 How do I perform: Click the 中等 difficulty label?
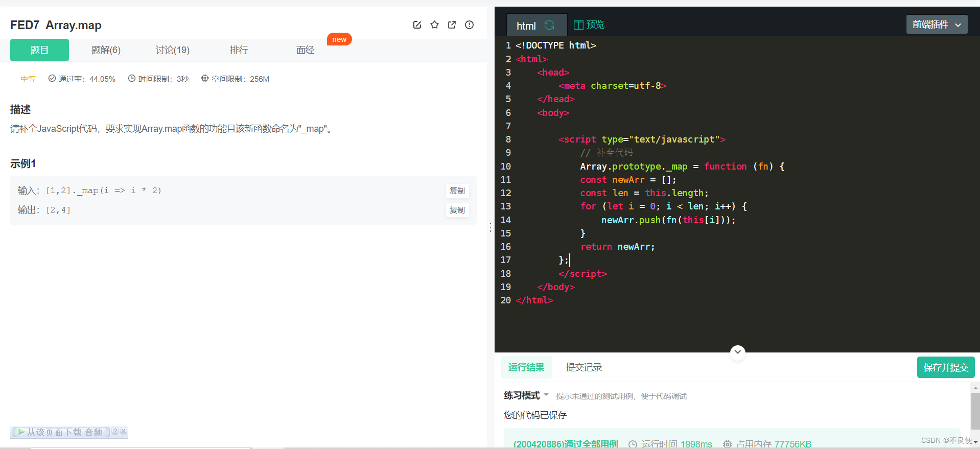pyautogui.click(x=28, y=79)
